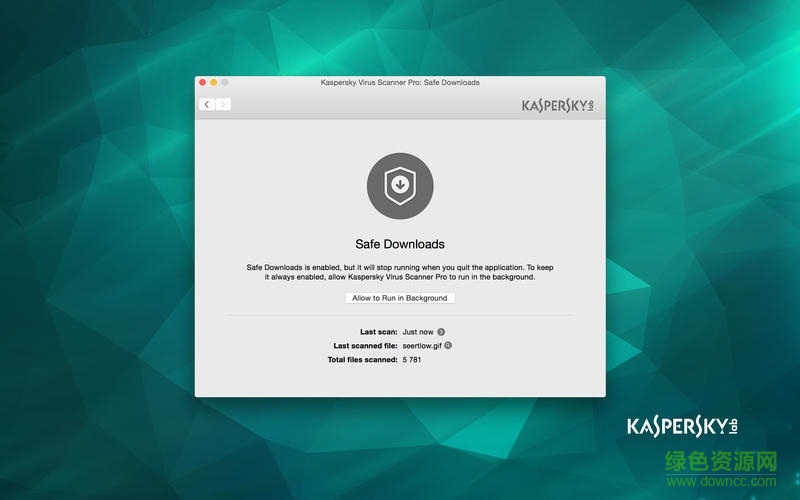Viewport: 800px width, 500px height.
Task: Minimize the window with yellow button
Action: tap(214, 82)
